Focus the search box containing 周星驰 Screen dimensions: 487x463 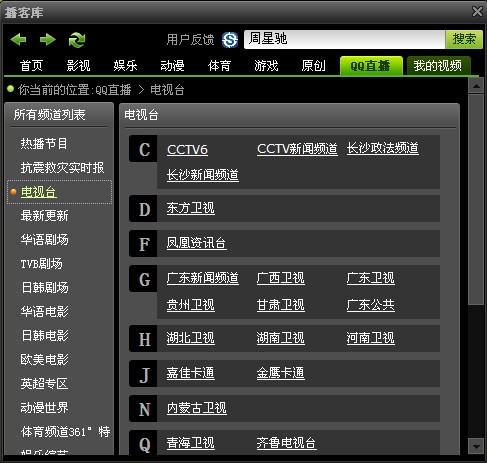tap(344, 39)
